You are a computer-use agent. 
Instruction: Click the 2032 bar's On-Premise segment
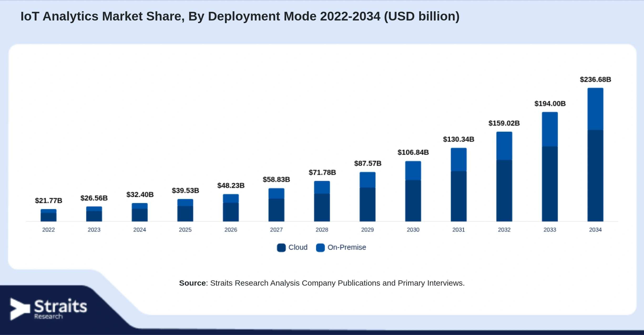[x=504, y=146]
